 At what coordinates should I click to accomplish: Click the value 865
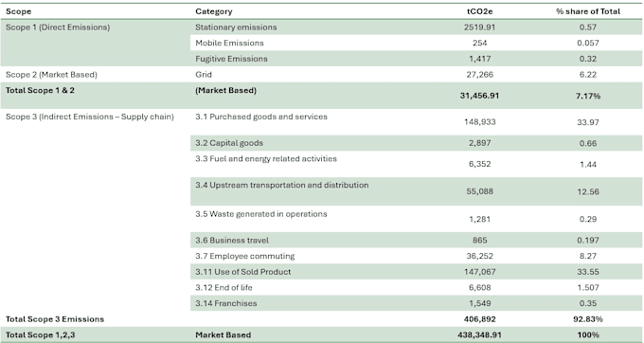480,241
